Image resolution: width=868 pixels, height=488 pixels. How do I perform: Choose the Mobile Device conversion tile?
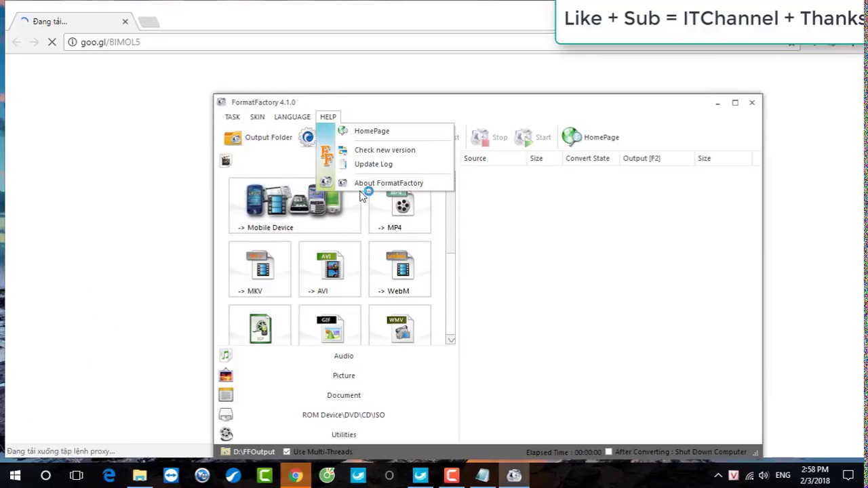point(294,206)
